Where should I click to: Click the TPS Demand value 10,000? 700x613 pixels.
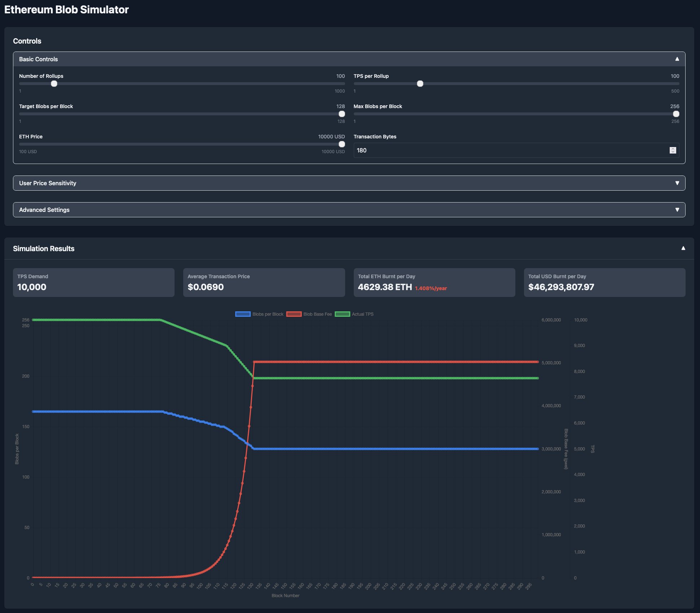(x=32, y=287)
